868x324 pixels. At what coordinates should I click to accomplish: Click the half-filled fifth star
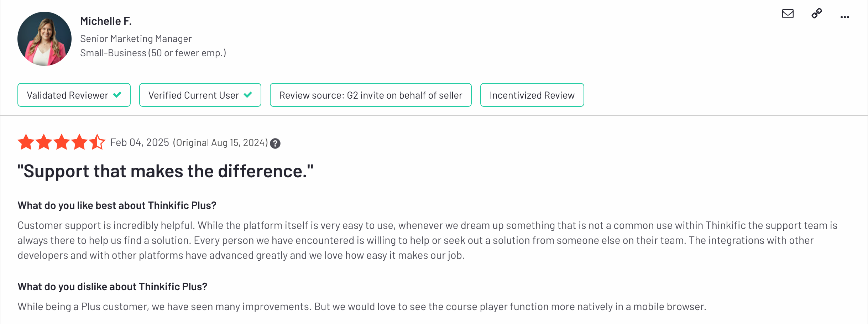97,142
